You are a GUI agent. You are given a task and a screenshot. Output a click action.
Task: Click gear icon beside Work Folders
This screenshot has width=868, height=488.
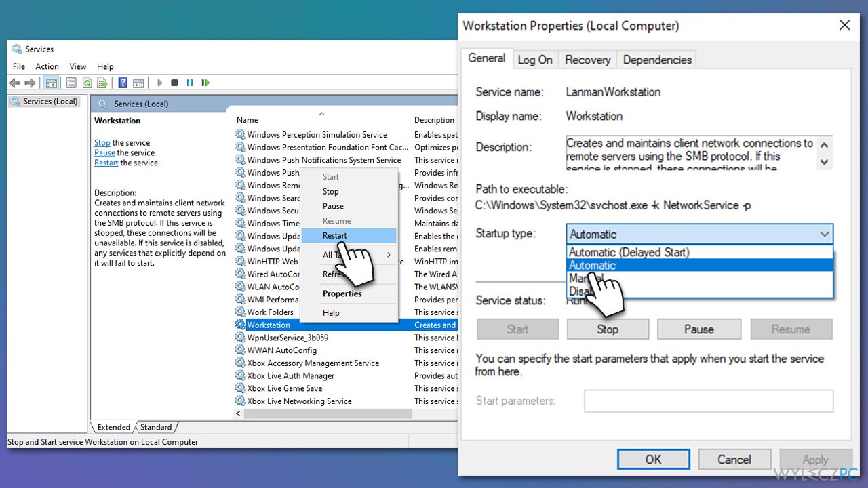click(x=241, y=312)
